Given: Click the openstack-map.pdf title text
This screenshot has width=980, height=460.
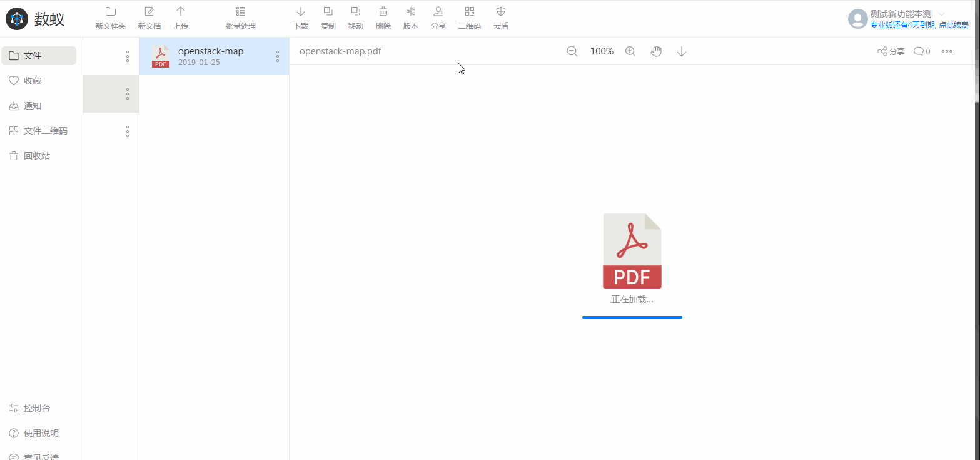Looking at the screenshot, I should click(x=340, y=51).
